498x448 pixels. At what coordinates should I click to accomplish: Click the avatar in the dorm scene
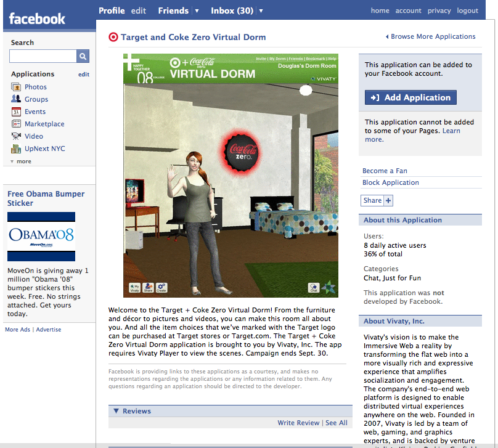200,222
